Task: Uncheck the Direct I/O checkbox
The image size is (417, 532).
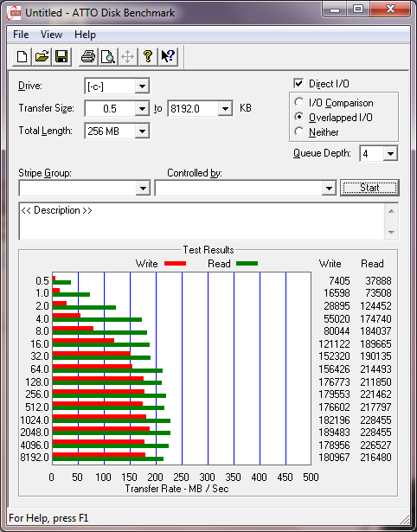Action: tap(298, 83)
